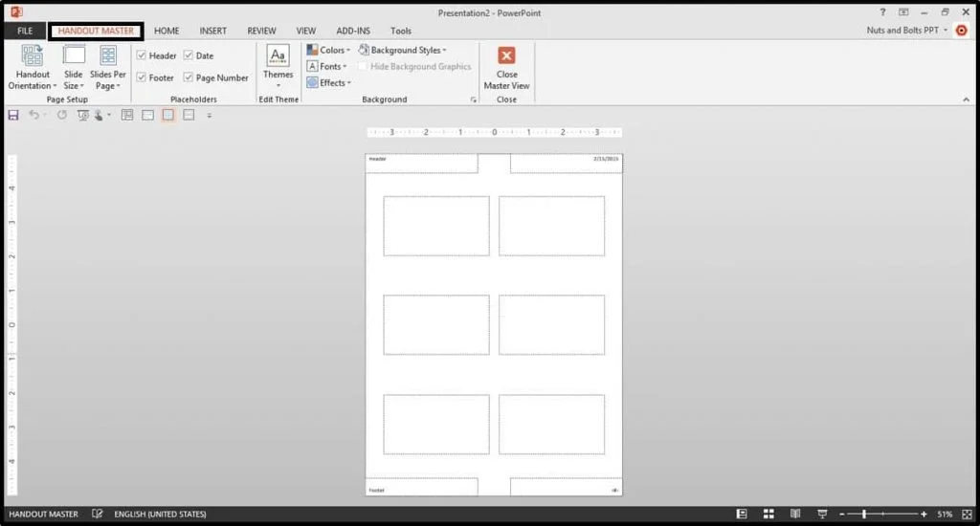The width and height of the screenshot is (980, 526).
Task: Open Handout Orientation menu
Action: pyautogui.click(x=33, y=68)
